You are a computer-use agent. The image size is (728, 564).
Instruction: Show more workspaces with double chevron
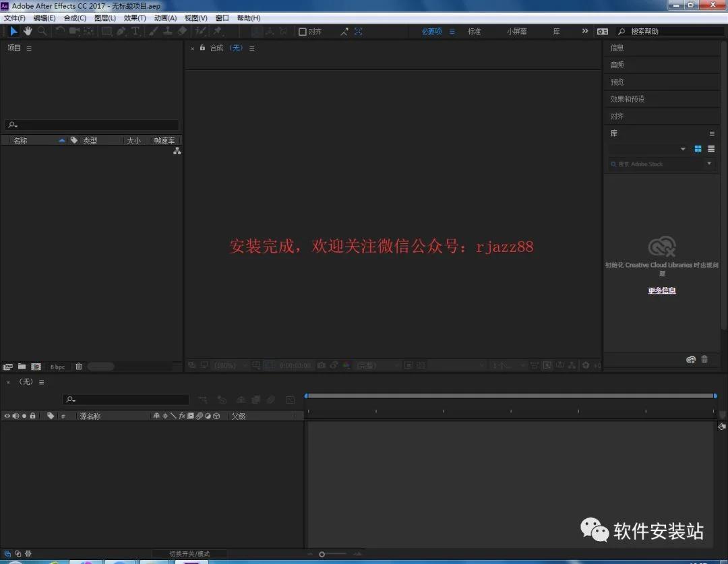click(x=585, y=31)
